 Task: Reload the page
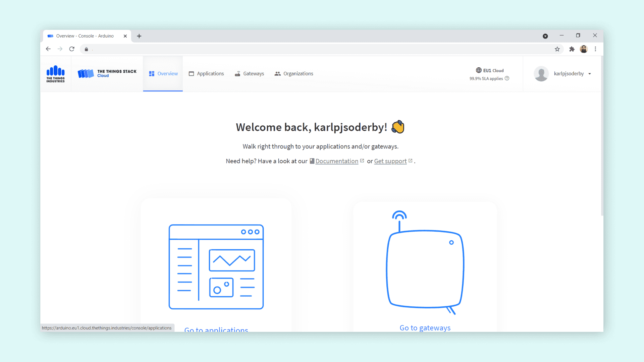(x=72, y=49)
